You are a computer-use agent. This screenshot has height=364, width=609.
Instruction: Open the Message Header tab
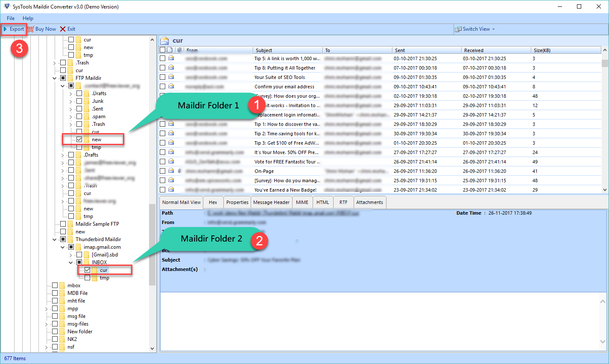pyautogui.click(x=271, y=202)
